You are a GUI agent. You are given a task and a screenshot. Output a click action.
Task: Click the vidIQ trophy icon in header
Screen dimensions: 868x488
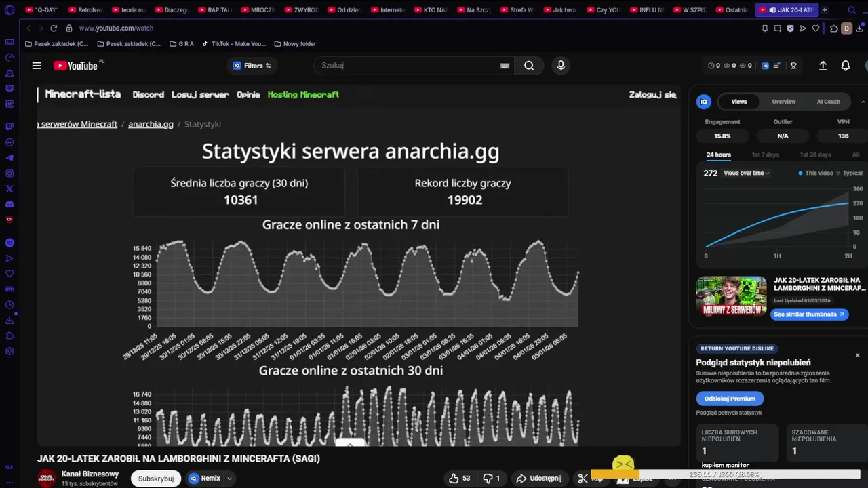coord(793,66)
